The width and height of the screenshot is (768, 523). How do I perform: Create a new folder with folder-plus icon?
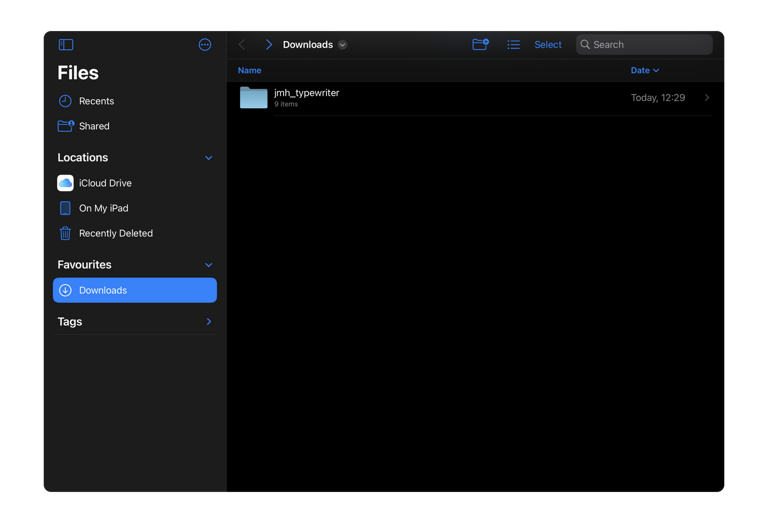click(480, 45)
